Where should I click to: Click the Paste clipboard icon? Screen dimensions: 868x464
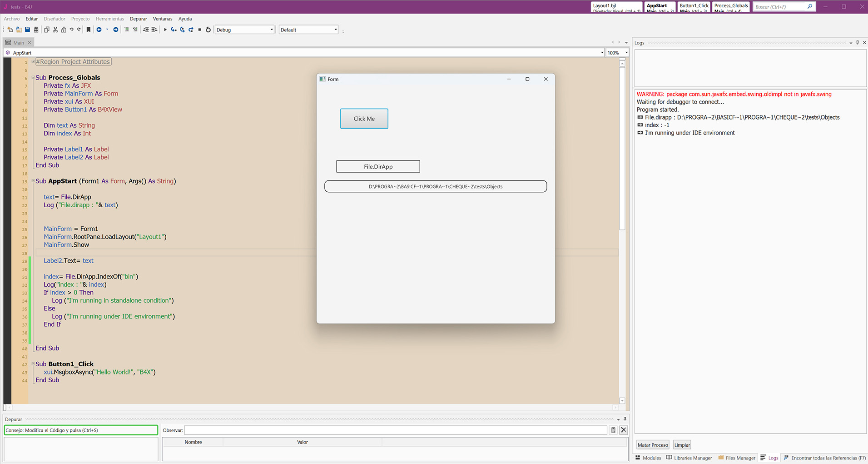(x=64, y=30)
